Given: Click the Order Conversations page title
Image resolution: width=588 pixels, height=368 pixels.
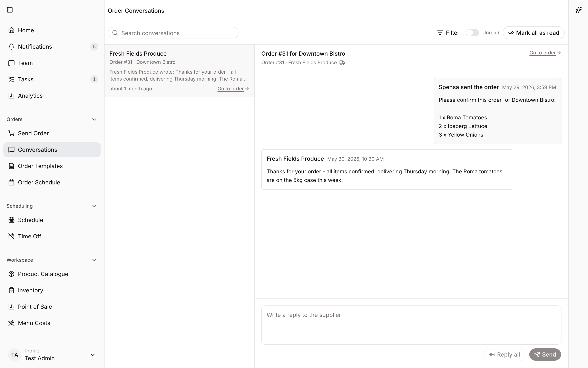Looking at the screenshot, I should pos(136,11).
